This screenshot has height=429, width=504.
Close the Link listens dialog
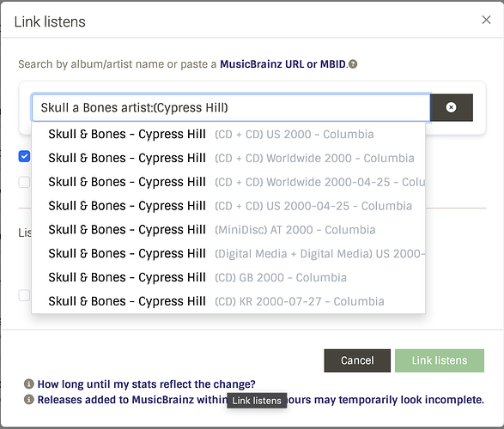point(486,20)
